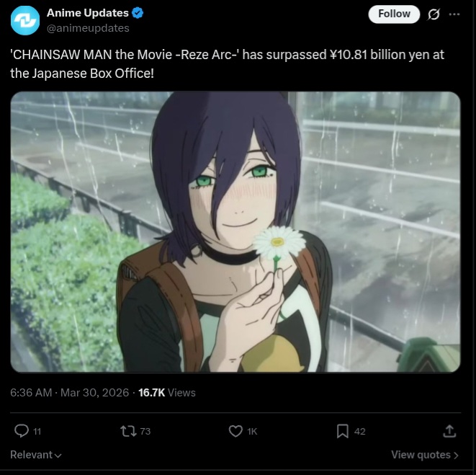
Task: Repost the tweet via retweet icon
Action: click(x=128, y=431)
